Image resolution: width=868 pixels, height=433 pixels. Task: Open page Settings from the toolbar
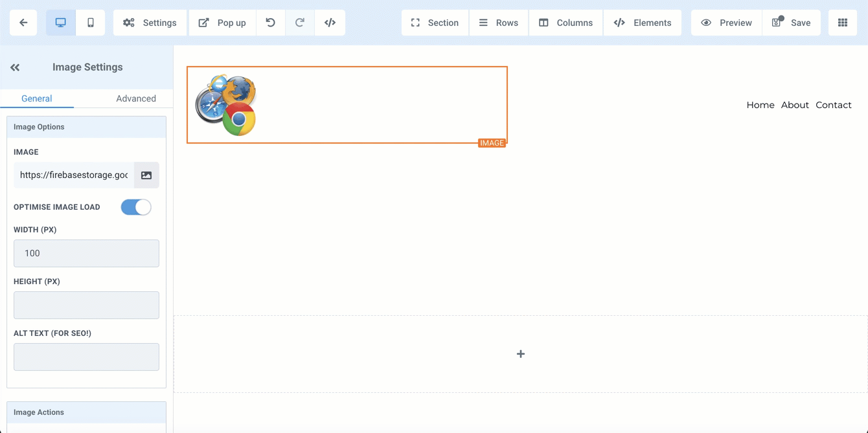point(150,23)
